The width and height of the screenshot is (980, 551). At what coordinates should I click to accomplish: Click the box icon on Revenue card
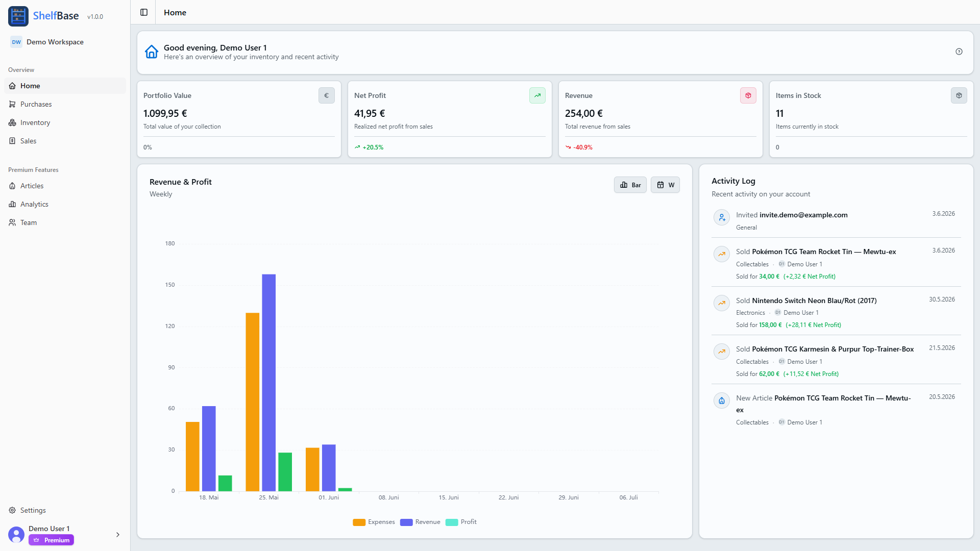[748, 95]
